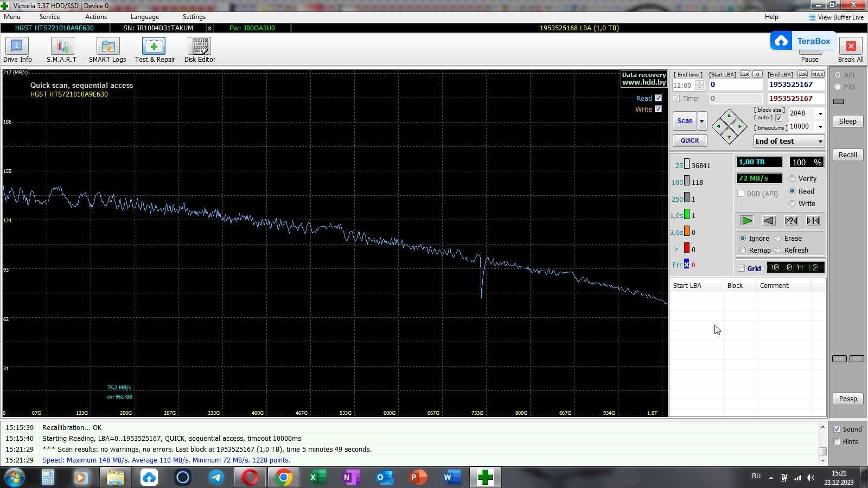868x488 pixels.
Task: Toggle the Sound checkbox
Action: [837, 429]
